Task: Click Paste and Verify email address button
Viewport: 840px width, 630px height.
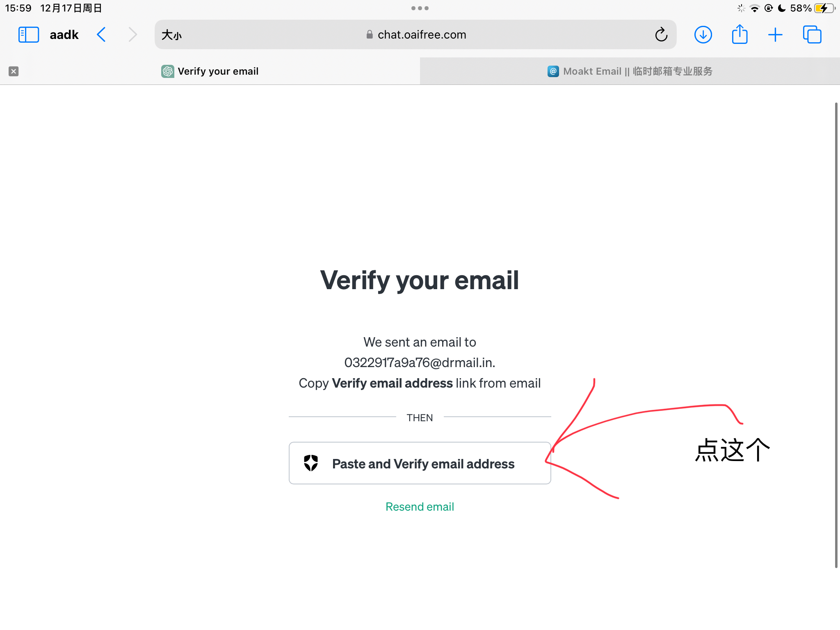Action: (x=420, y=463)
